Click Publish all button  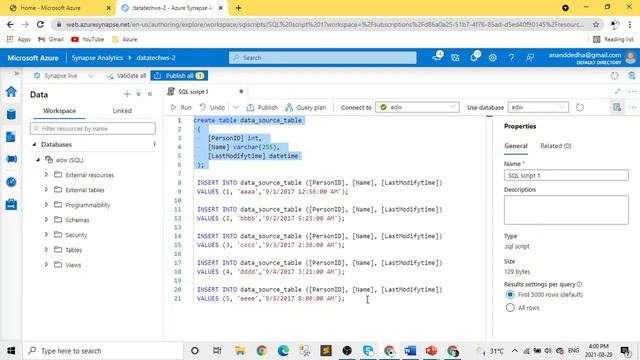pos(179,76)
